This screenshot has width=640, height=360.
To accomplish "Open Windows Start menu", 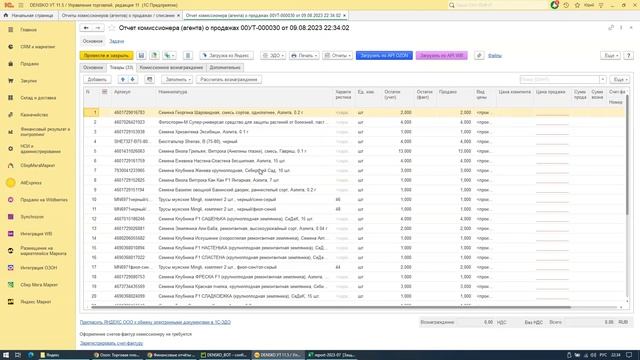I will pyautogui.click(x=6, y=355).
